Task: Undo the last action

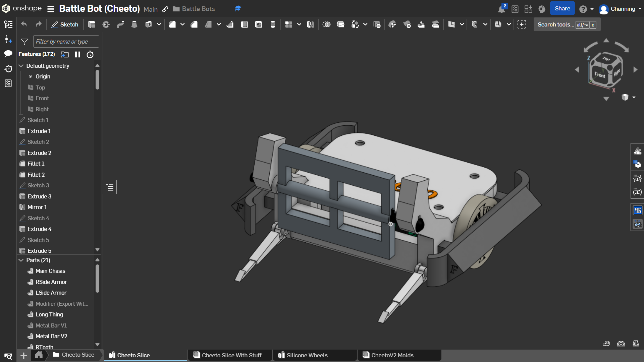Action: pyautogui.click(x=24, y=24)
